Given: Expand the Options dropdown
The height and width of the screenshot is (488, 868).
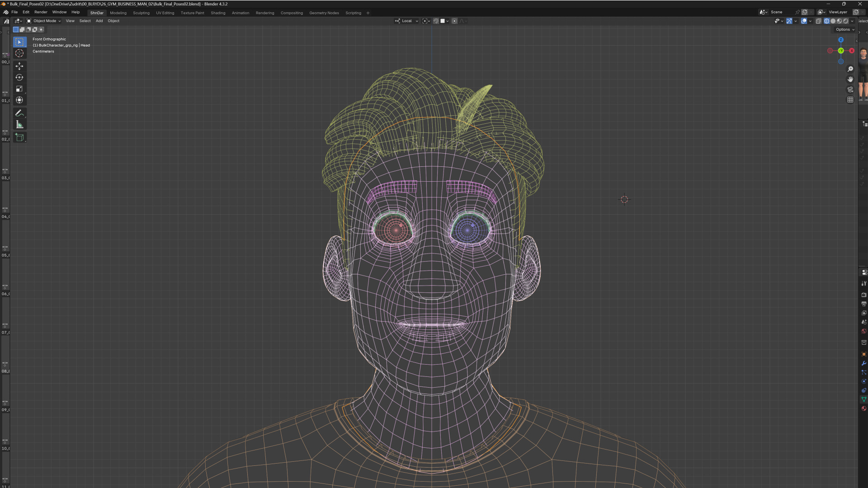Looking at the screenshot, I should (844, 29).
